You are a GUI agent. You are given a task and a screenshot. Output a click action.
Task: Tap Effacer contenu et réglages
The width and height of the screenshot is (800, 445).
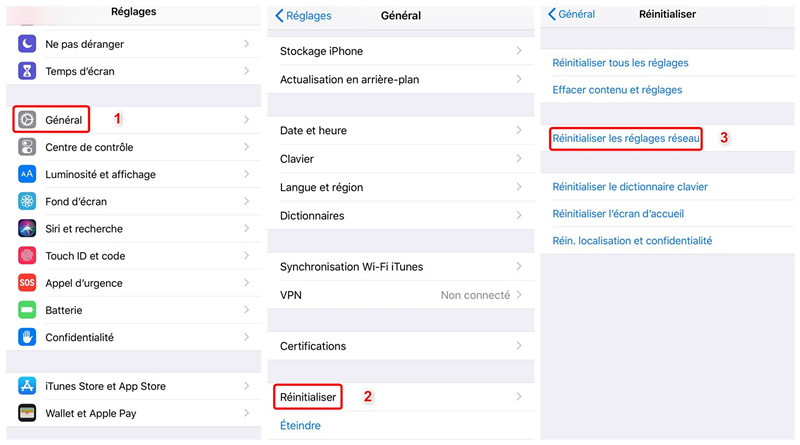(617, 90)
